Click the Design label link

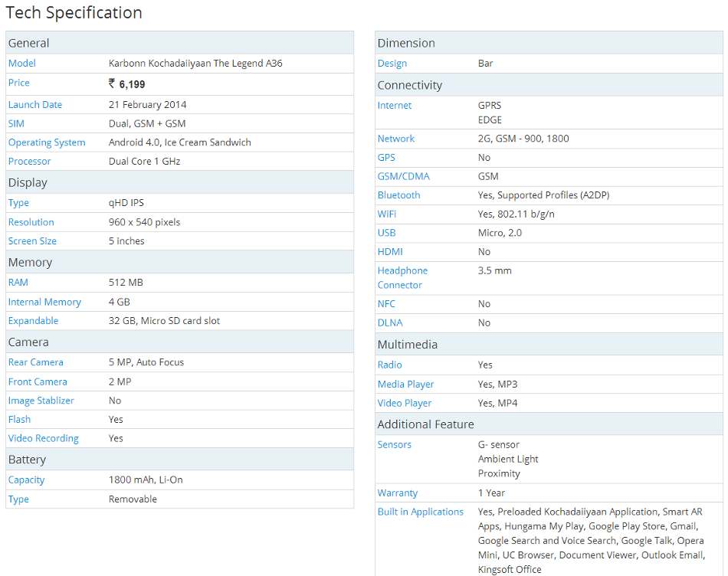click(392, 63)
